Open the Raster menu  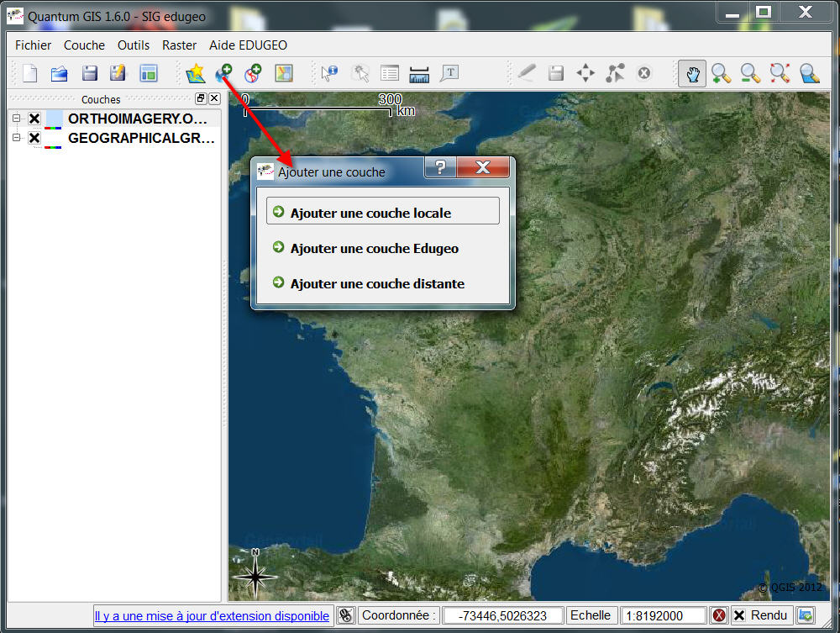[180, 45]
